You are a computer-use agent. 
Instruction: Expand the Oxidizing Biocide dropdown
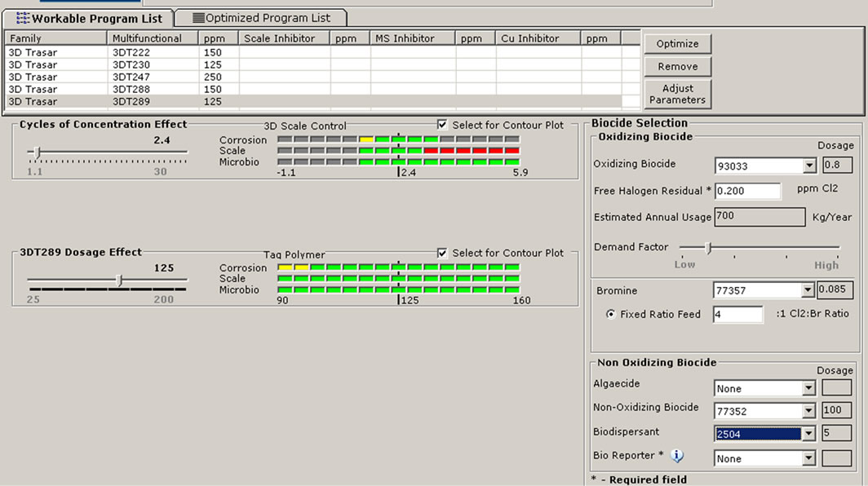click(809, 166)
